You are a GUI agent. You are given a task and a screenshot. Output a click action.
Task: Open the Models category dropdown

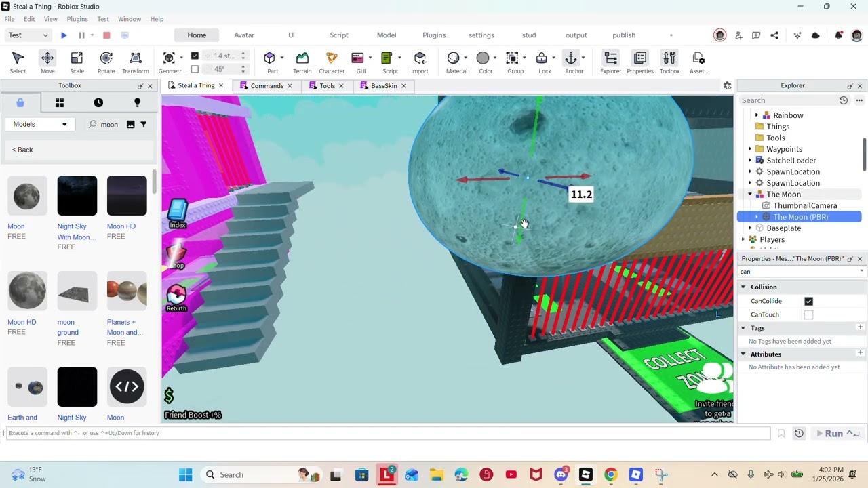[39, 125]
